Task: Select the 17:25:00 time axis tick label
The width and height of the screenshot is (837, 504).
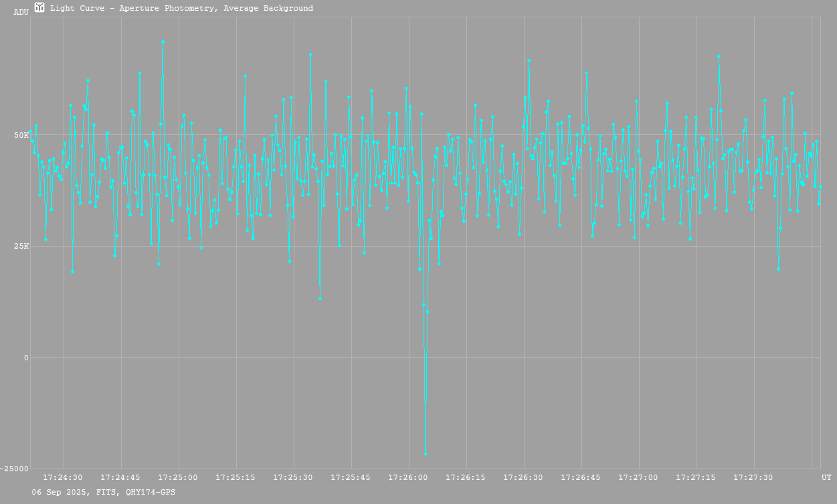Action: (178, 477)
